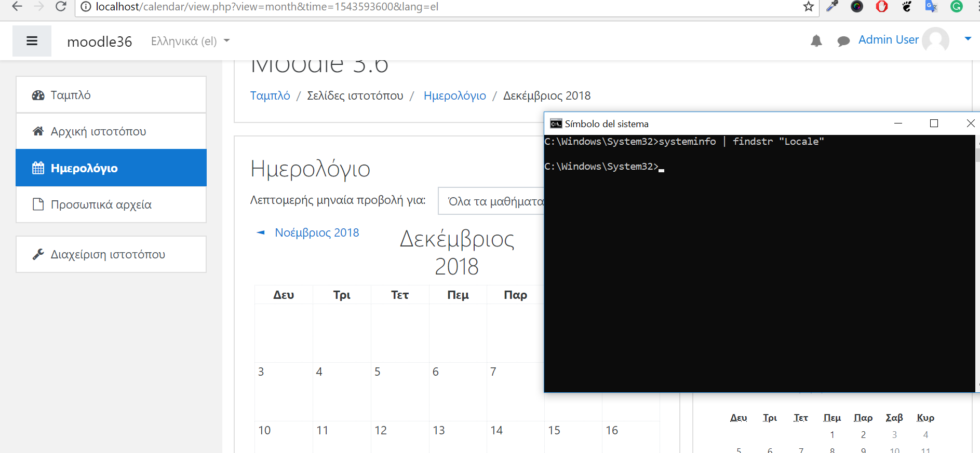Open Ταμπλό in the side navigation
Image resolution: width=980 pixels, height=453 pixels.
111,95
